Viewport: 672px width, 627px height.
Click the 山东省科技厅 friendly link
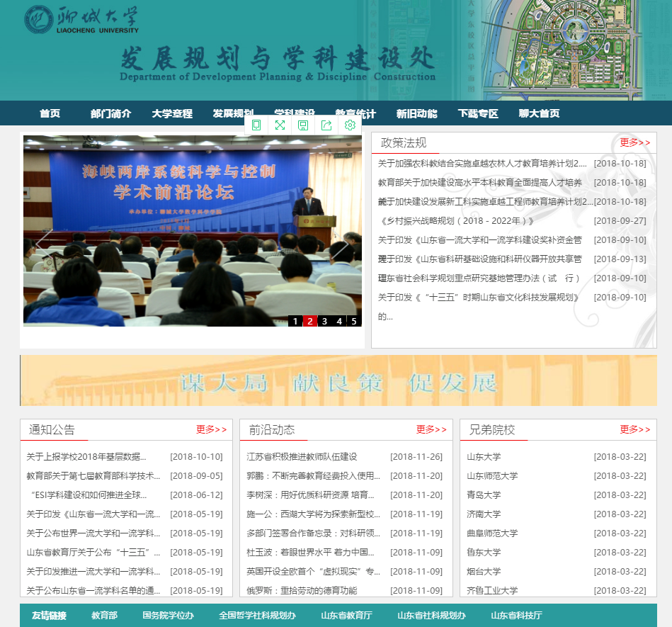516,616
